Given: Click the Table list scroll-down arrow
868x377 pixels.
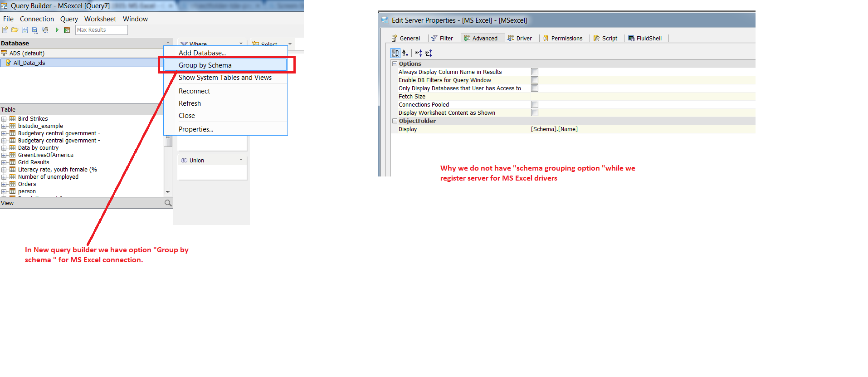Looking at the screenshot, I should tap(168, 192).
